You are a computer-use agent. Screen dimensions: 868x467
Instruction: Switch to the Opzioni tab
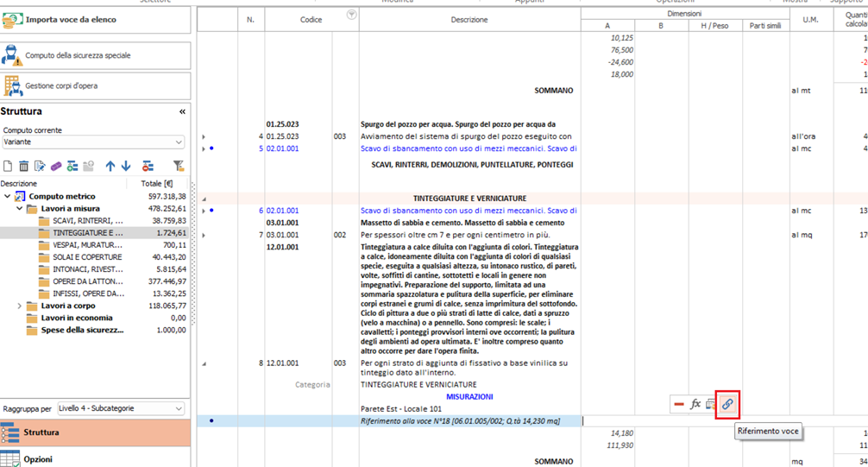click(x=95, y=458)
